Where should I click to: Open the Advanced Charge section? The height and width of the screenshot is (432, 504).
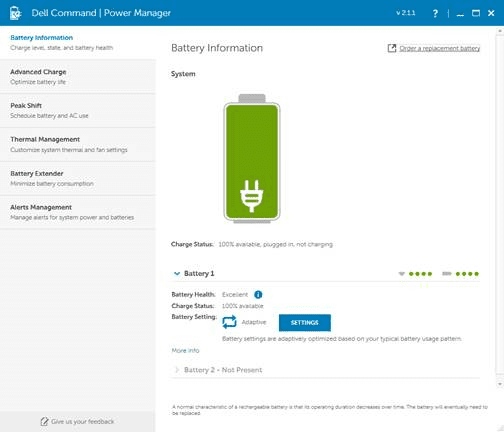(78, 77)
